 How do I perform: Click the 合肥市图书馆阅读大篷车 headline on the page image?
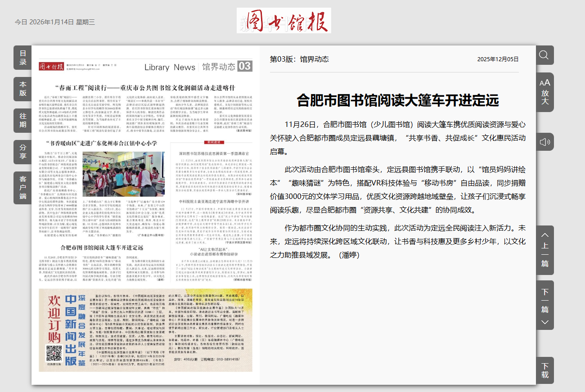102,248
